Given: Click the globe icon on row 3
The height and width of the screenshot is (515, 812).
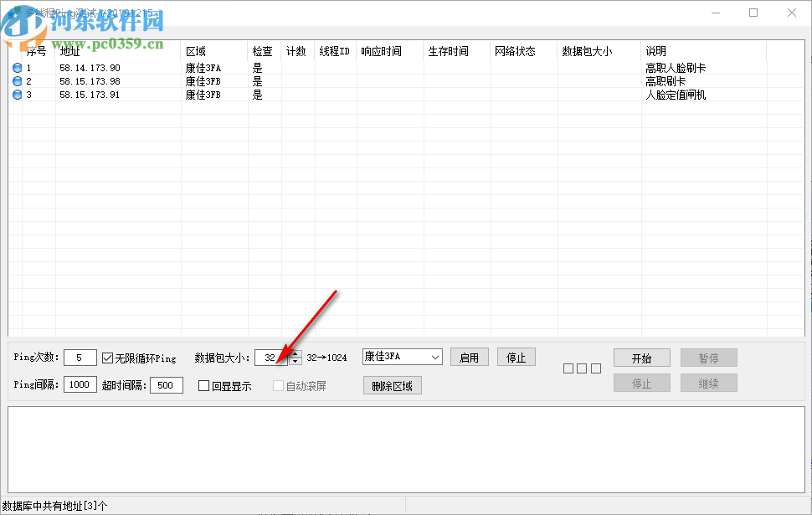Looking at the screenshot, I should pos(17,95).
